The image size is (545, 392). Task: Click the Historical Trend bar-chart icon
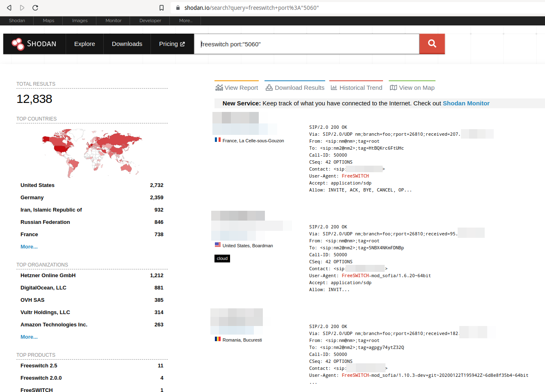point(334,88)
